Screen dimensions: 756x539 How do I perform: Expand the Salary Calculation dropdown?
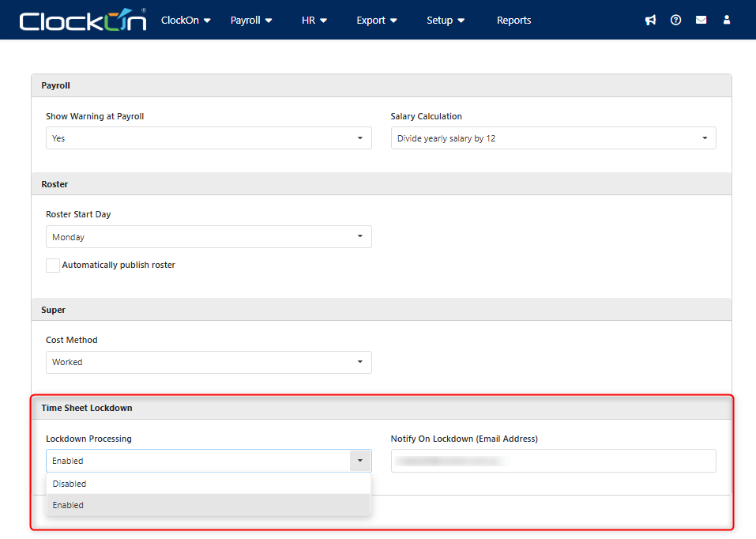click(x=553, y=138)
